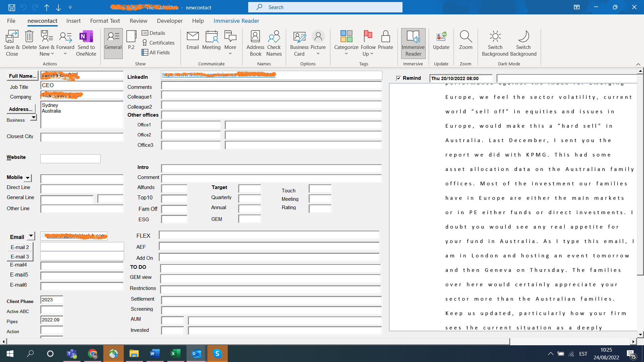
Task: Click the Address... button
Action: (20, 109)
